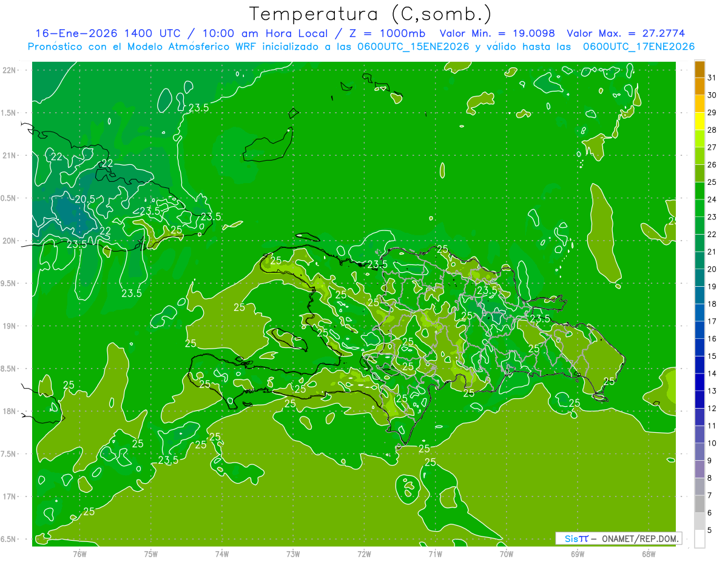Click the '20.5' contour label over Cuba

84,199
